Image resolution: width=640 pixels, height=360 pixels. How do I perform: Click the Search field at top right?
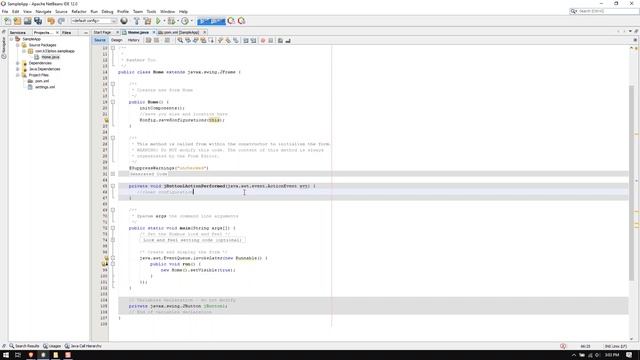pyautogui.click(x=604, y=11)
